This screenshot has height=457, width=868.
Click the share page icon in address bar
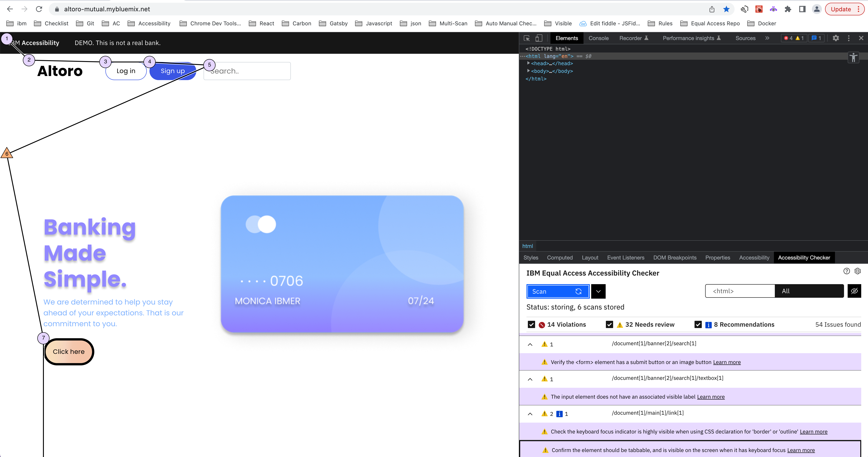712,9
